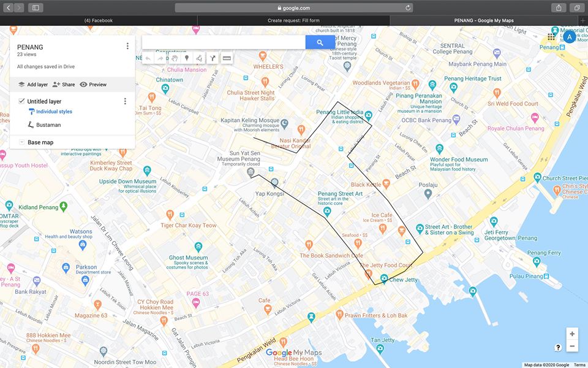Select the Sri Weld Food Court marker
Viewport: 588px width, 368px height.
click(x=497, y=93)
